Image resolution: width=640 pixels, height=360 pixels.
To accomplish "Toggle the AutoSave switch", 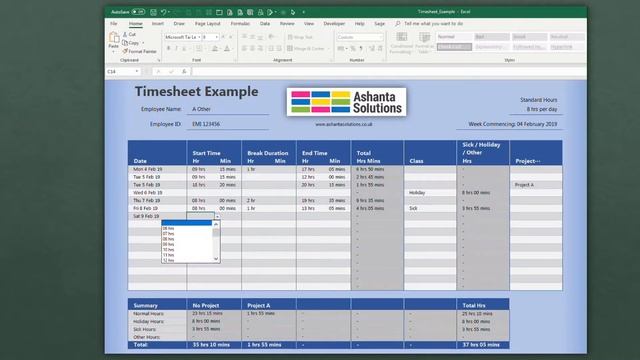I will [x=138, y=12].
